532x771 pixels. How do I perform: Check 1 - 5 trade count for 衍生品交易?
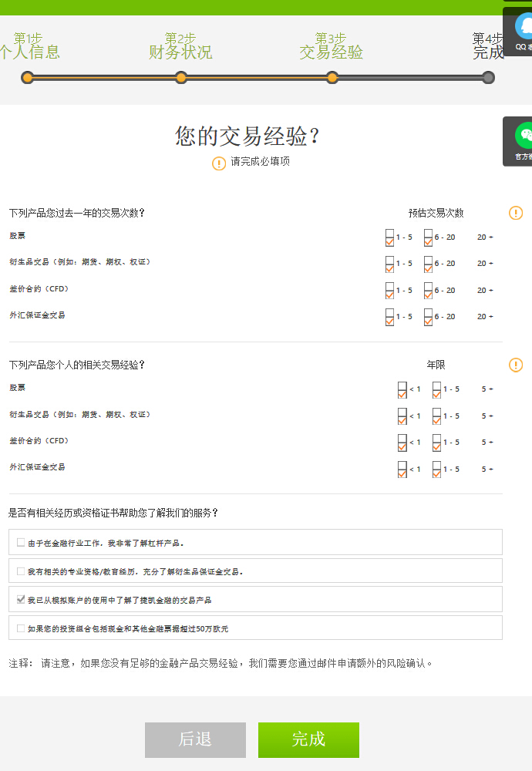pos(390,264)
